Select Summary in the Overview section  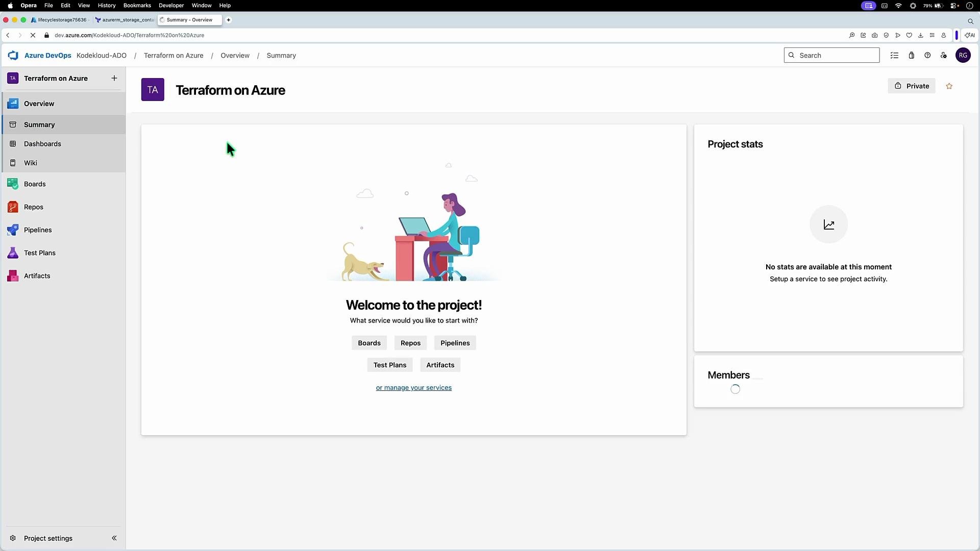(x=64, y=124)
